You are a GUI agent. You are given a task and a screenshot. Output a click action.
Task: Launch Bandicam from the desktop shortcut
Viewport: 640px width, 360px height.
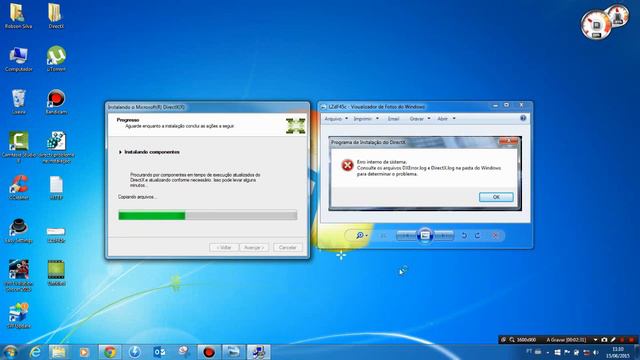pos(56,101)
